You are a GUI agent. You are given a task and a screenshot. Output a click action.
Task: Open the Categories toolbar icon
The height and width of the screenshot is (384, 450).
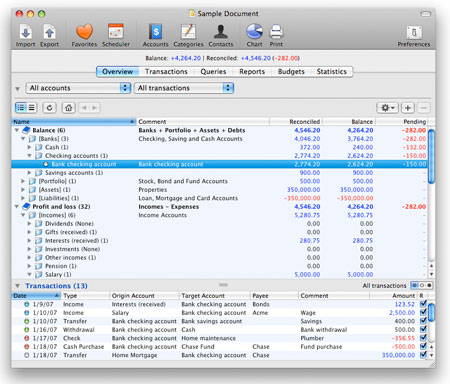[188, 32]
